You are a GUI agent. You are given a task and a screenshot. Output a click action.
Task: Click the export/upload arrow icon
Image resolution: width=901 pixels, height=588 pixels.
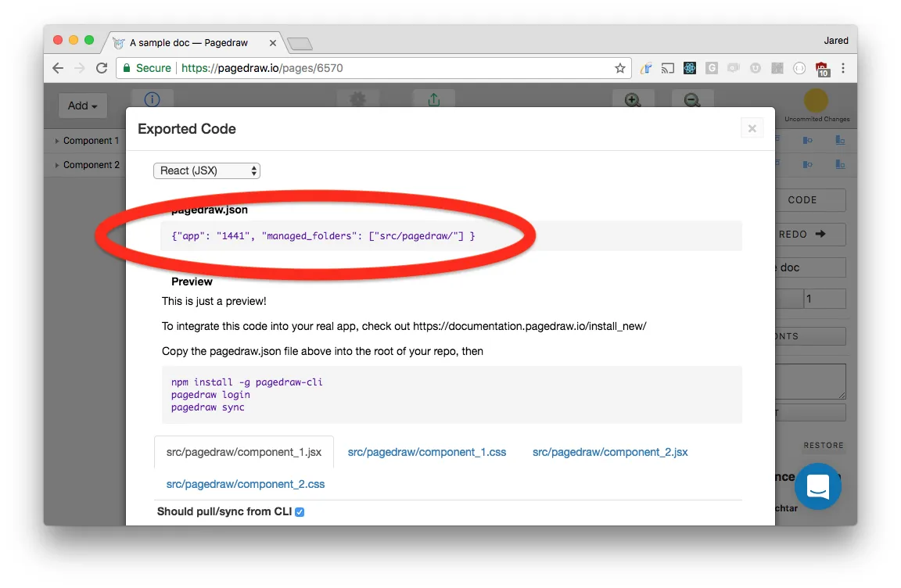[x=434, y=99]
